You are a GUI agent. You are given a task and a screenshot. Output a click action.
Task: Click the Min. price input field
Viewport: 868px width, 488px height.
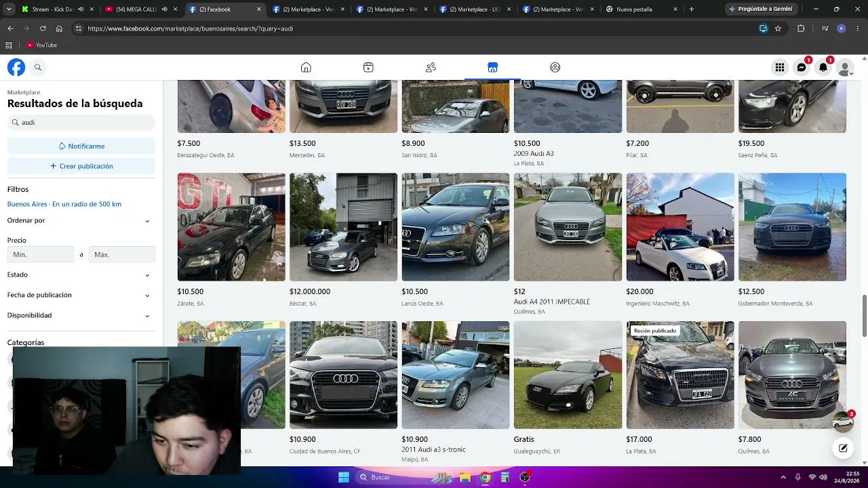point(41,254)
